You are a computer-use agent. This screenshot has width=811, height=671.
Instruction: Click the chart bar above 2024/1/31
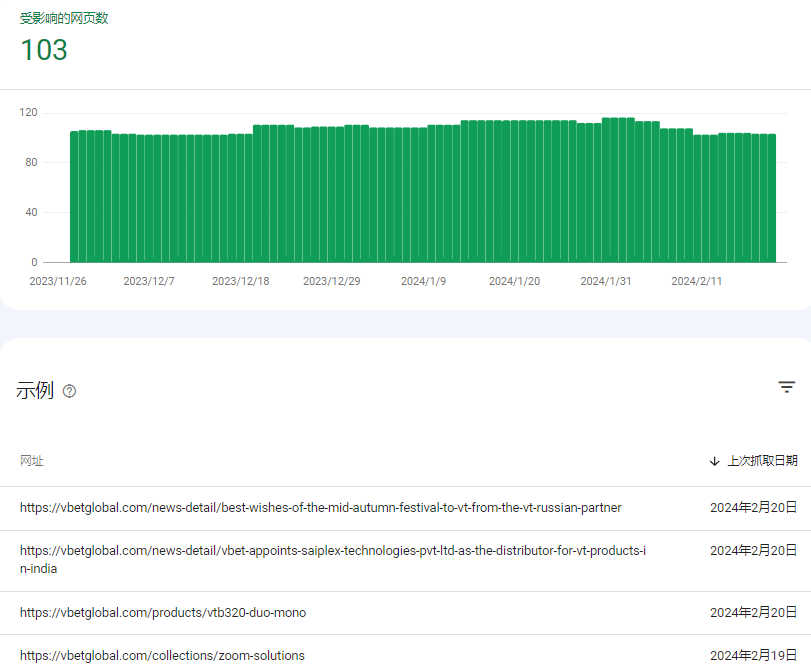pos(606,190)
